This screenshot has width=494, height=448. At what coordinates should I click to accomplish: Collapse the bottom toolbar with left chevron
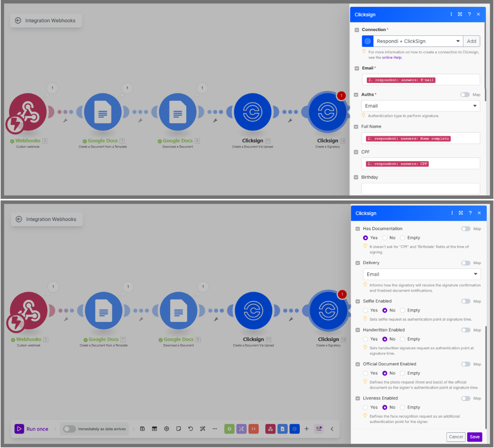[332, 429]
